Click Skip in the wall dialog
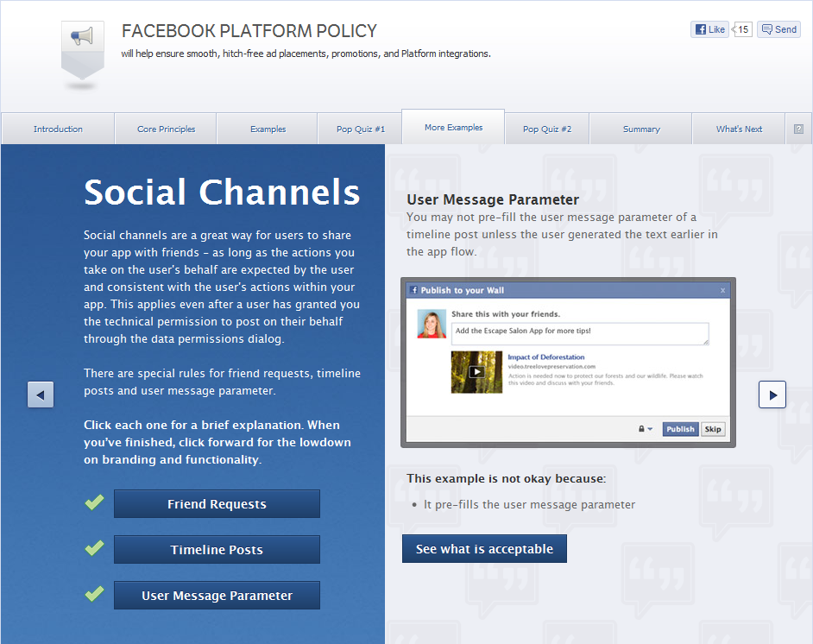 713,429
